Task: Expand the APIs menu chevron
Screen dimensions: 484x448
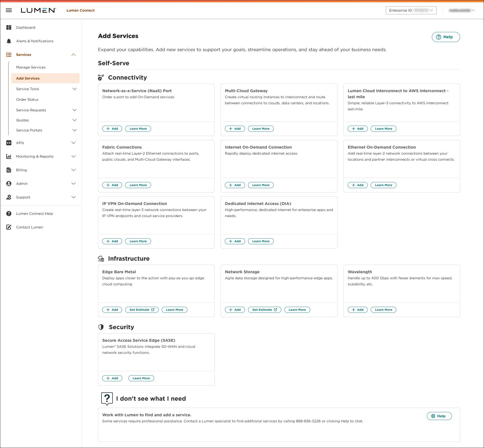Action: click(x=74, y=143)
